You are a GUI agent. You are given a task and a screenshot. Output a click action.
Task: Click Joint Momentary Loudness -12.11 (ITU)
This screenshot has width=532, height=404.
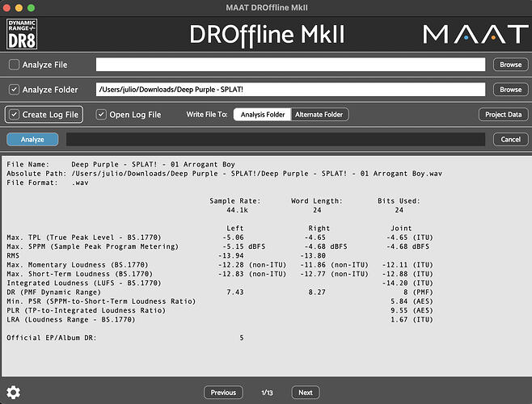click(x=407, y=265)
